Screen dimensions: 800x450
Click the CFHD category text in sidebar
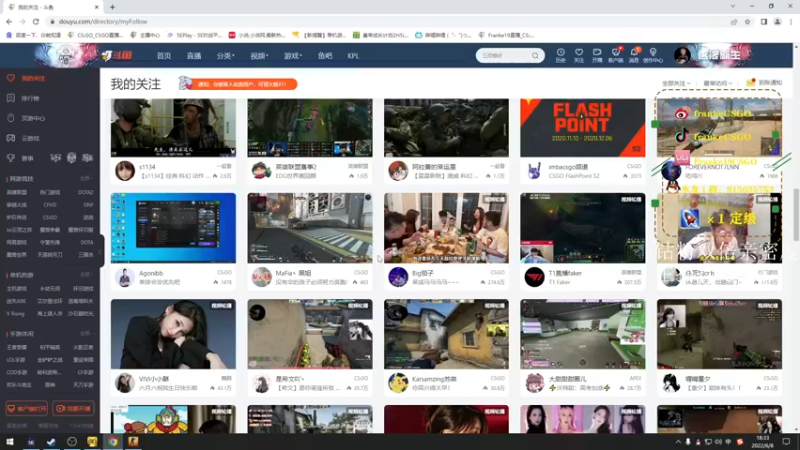coord(49,205)
